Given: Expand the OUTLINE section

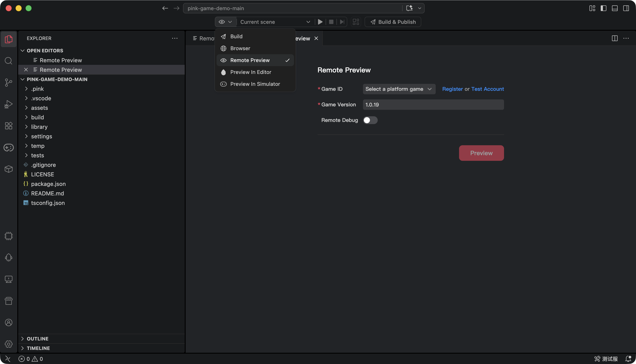Looking at the screenshot, I should click(x=37, y=338).
